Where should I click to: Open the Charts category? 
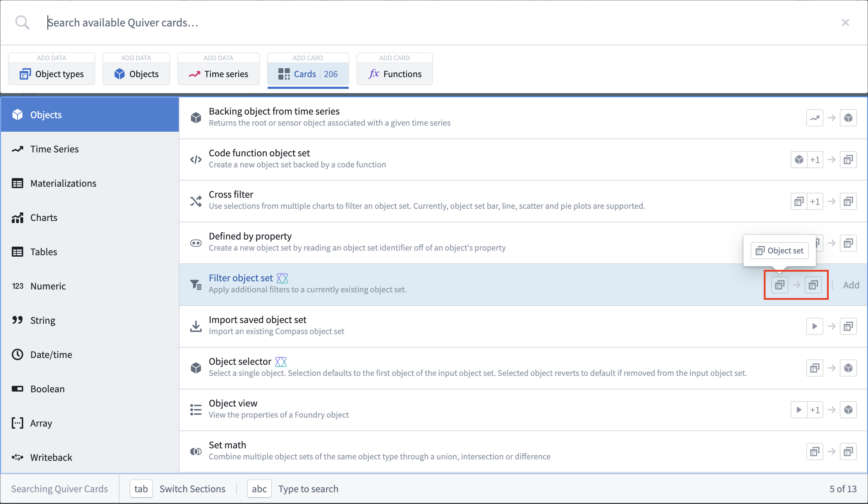(x=90, y=217)
